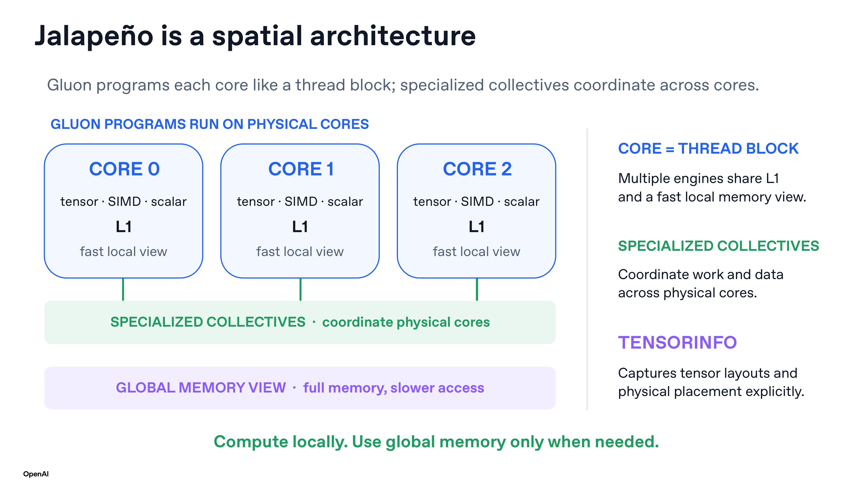Click the text 'Captures tensor layouts and'
868x489 pixels.
708,373
